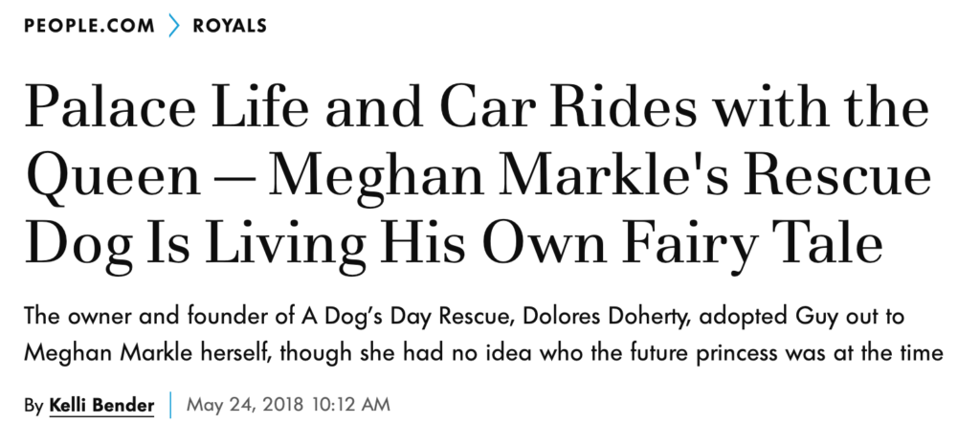Click "Fairy Tale" at headline end
Screen dimensions: 980x446
(752, 247)
